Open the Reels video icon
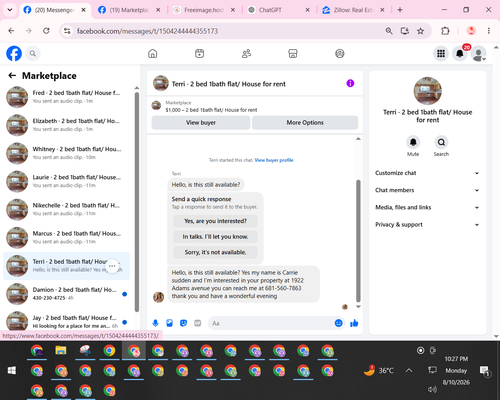 coord(199,53)
